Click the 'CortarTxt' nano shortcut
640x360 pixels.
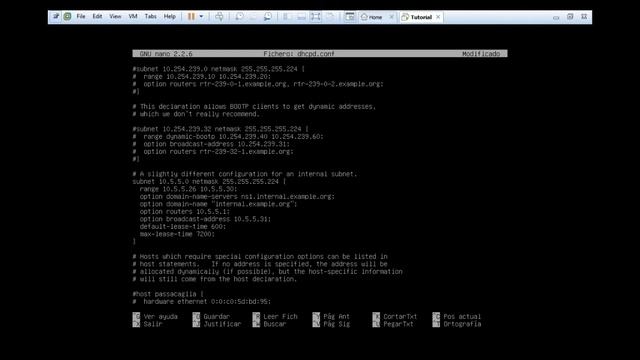[395, 316]
